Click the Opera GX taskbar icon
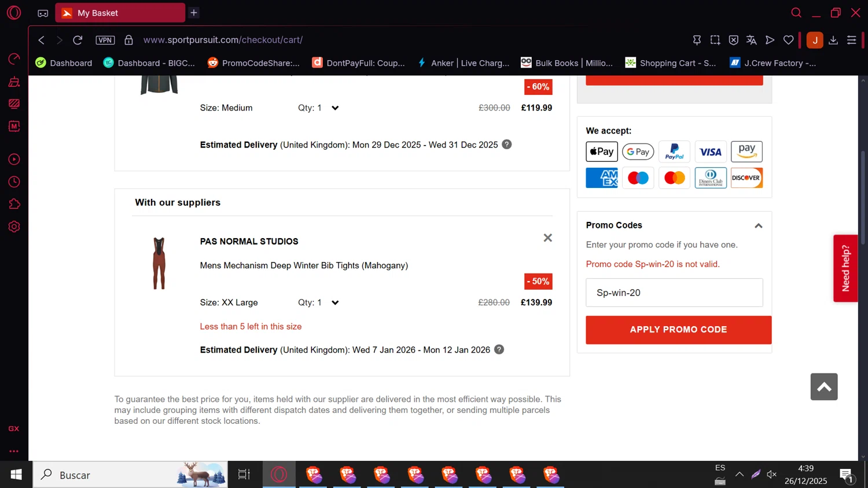 279,475
